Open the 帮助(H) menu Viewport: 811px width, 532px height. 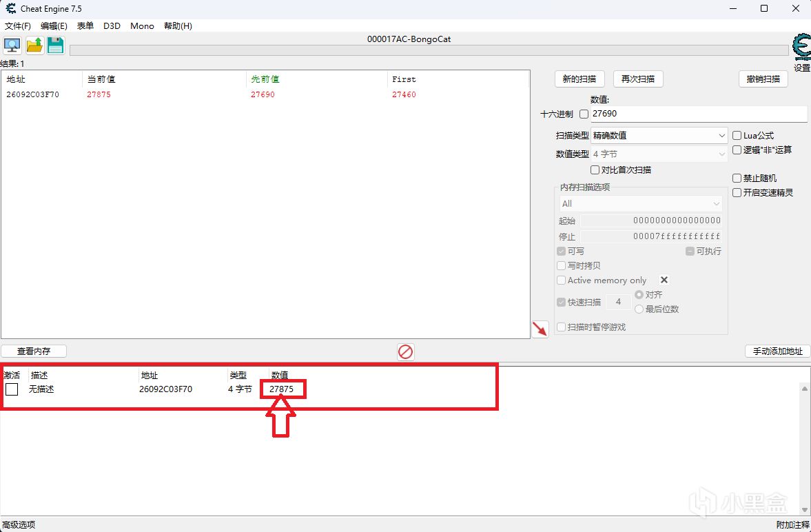[x=178, y=26]
